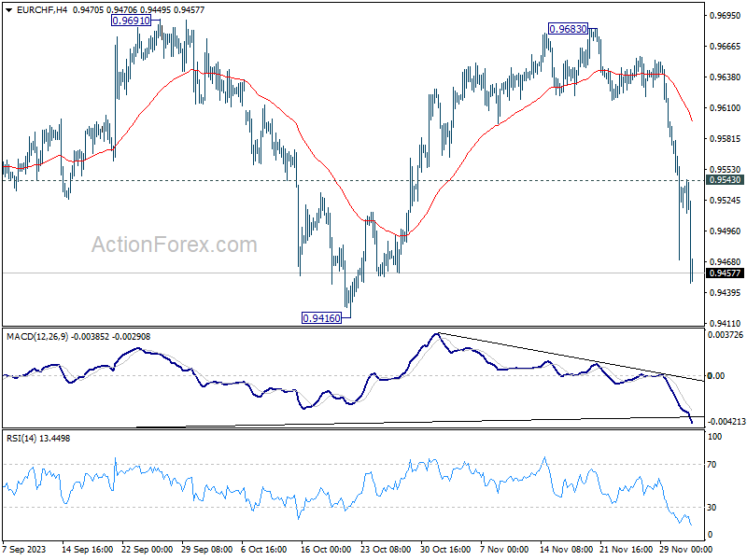Click the 22 Sep 00:00 date label
Viewport: 747px width, 560px height.
(x=147, y=550)
